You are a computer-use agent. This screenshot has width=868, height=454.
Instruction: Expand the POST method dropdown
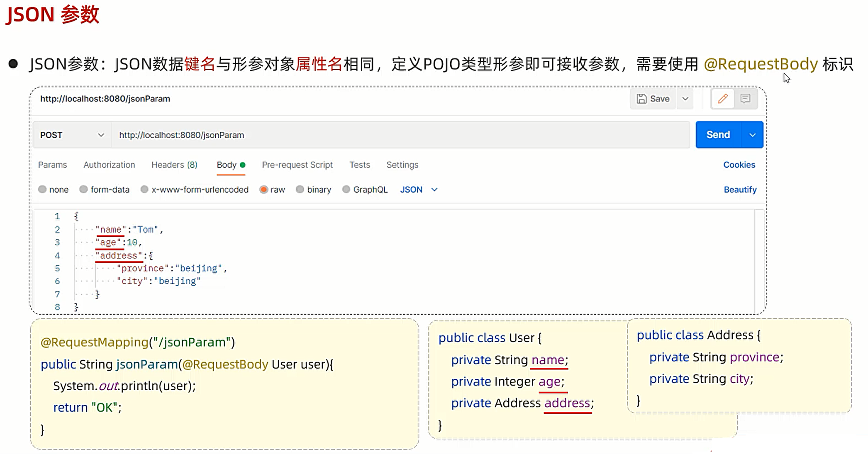(x=102, y=134)
